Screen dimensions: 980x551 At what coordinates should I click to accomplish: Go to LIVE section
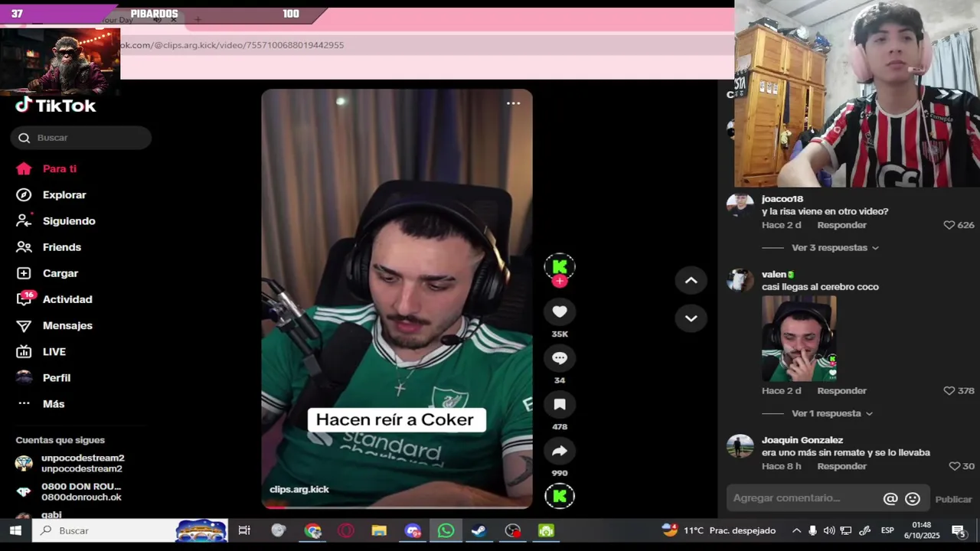[x=54, y=352]
